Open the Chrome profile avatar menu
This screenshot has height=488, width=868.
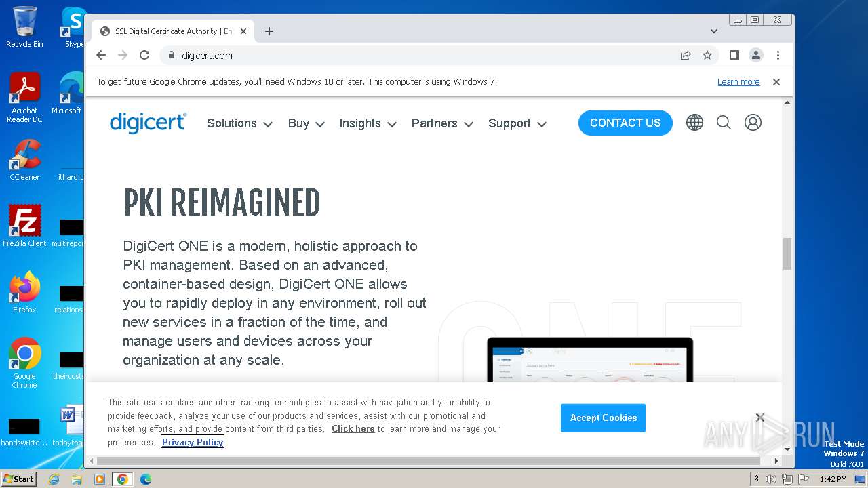coord(756,55)
